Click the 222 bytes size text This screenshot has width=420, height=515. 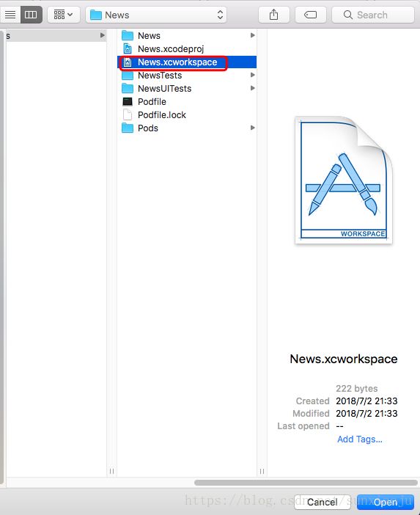point(357,389)
